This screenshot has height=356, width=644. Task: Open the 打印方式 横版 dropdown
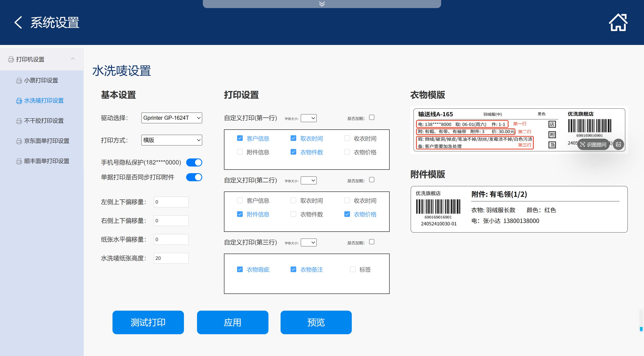[171, 140]
